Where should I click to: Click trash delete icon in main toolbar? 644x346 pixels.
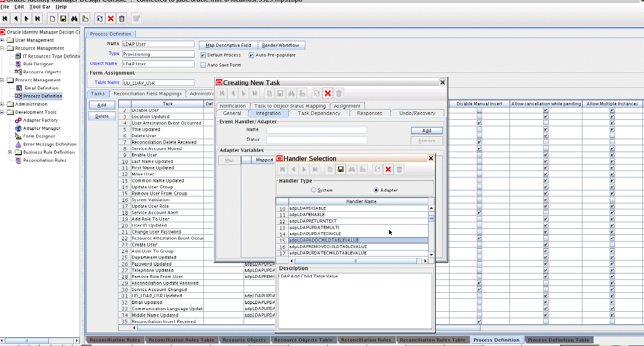pos(122,19)
